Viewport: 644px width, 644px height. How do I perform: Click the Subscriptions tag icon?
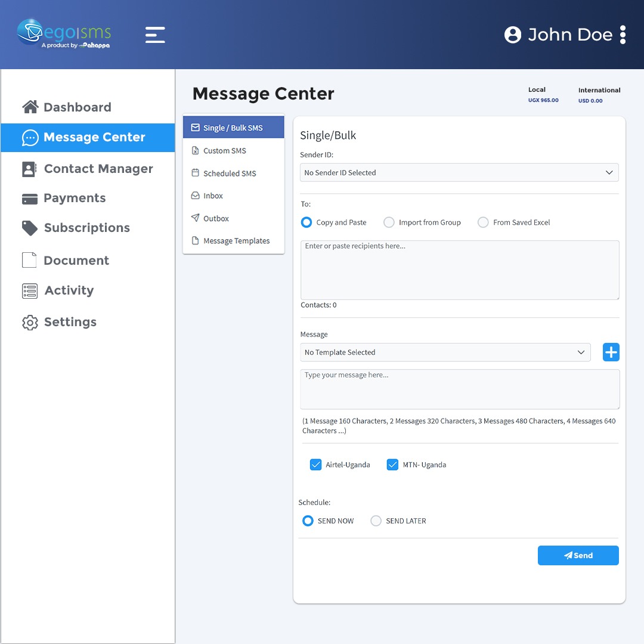[x=30, y=228]
